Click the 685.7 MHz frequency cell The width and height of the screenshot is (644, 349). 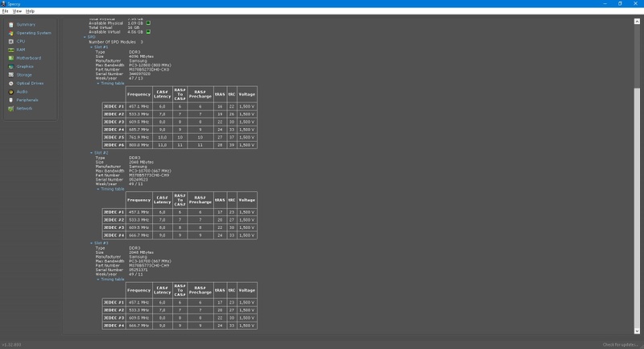tap(138, 130)
